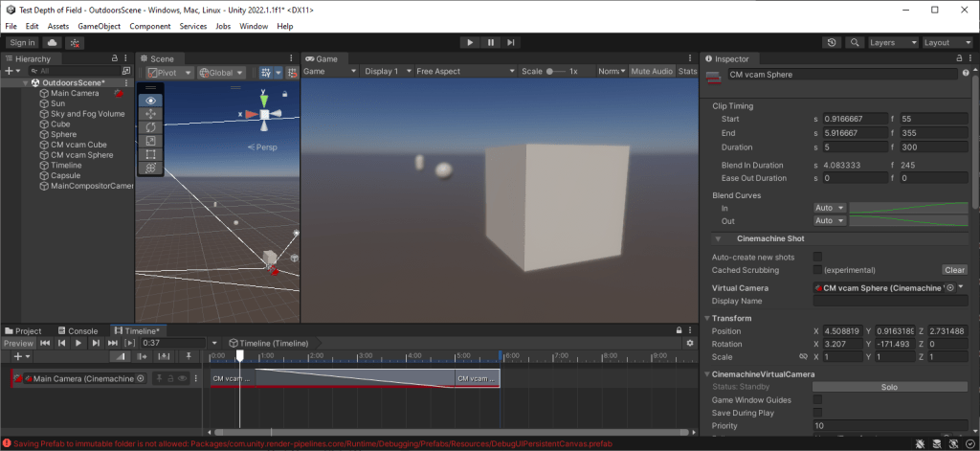Check the Game Window Guides option

tap(817, 399)
